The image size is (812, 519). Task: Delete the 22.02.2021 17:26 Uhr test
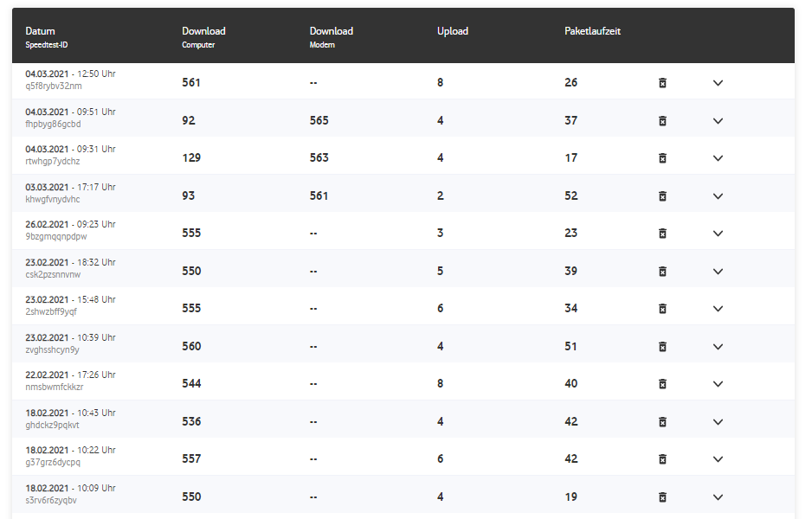pos(662,384)
